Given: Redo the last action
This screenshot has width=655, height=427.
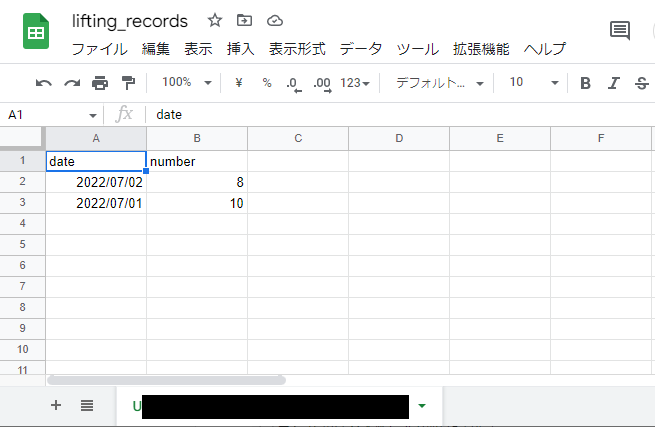Looking at the screenshot, I should pyautogui.click(x=72, y=83).
